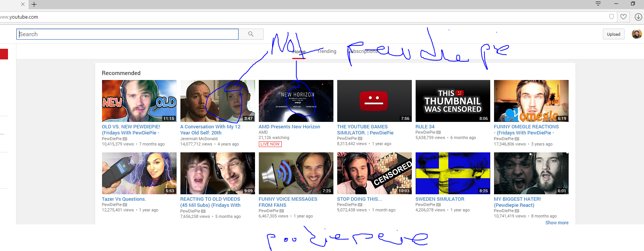Open the SWEDEN SIMULATOR video thumbnail

click(x=453, y=173)
